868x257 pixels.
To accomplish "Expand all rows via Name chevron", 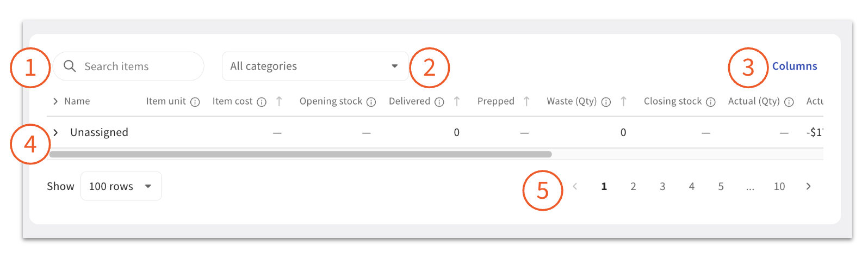I will tap(55, 101).
